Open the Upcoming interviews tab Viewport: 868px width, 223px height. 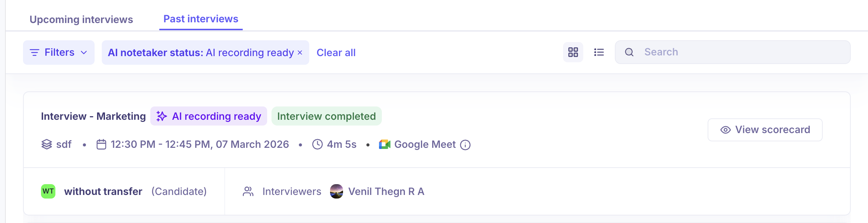[81, 19]
